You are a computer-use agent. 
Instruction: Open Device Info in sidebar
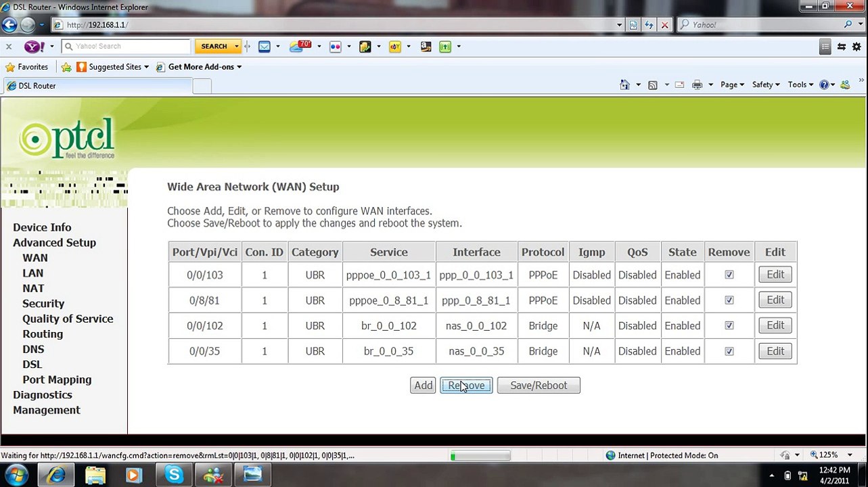(x=42, y=227)
